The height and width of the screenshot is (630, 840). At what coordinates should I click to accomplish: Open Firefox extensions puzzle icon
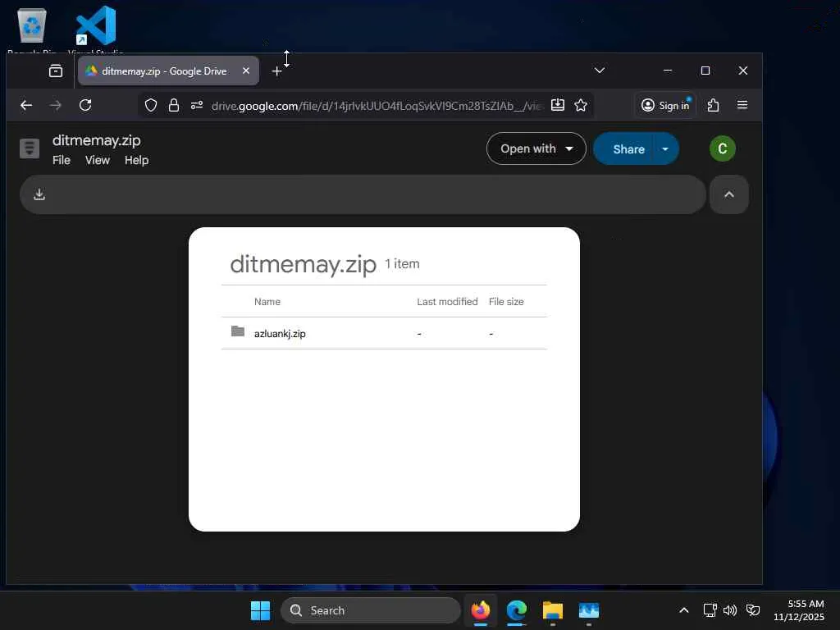[x=713, y=105]
